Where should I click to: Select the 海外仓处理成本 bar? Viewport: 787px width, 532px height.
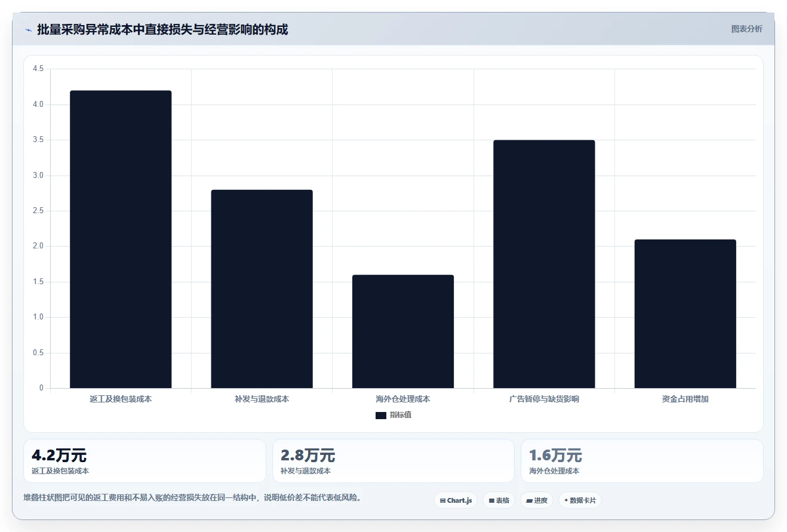point(403,331)
